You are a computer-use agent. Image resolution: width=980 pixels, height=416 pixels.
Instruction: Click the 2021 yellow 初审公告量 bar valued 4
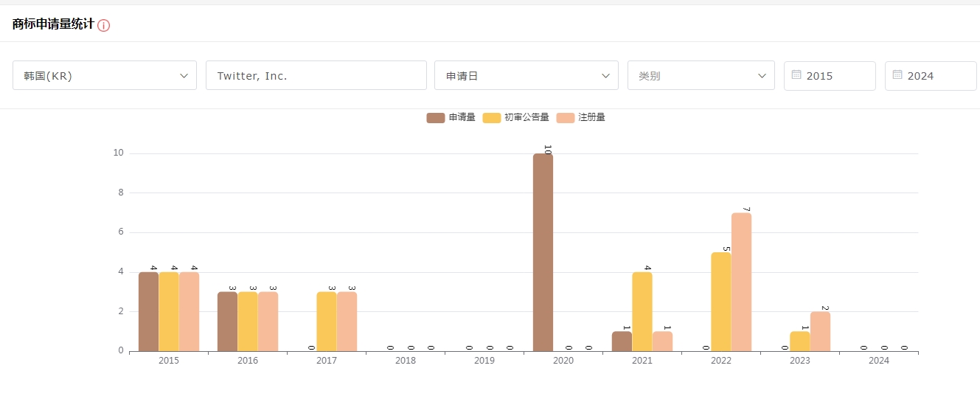point(642,311)
